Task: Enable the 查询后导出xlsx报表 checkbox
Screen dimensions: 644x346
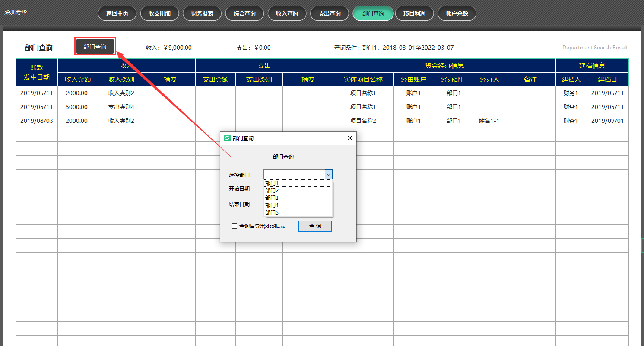Action: [235, 226]
